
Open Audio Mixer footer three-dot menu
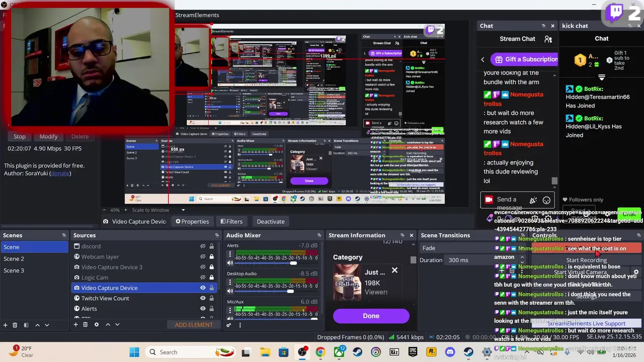pyautogui.click(x=239, y=325)
